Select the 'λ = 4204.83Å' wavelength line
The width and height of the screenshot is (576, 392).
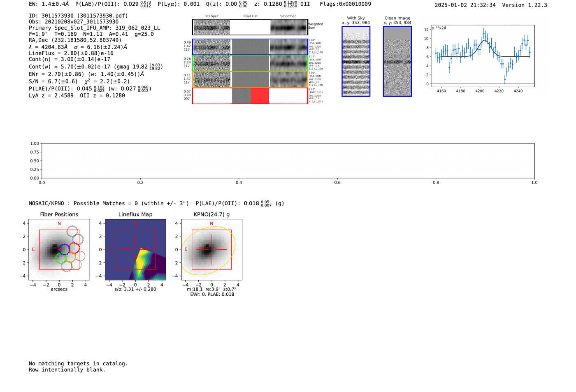point(78,47)
